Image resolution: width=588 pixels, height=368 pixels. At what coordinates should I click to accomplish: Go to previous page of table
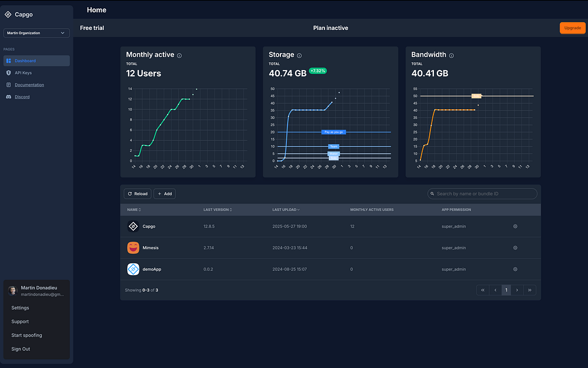(495, 290)
